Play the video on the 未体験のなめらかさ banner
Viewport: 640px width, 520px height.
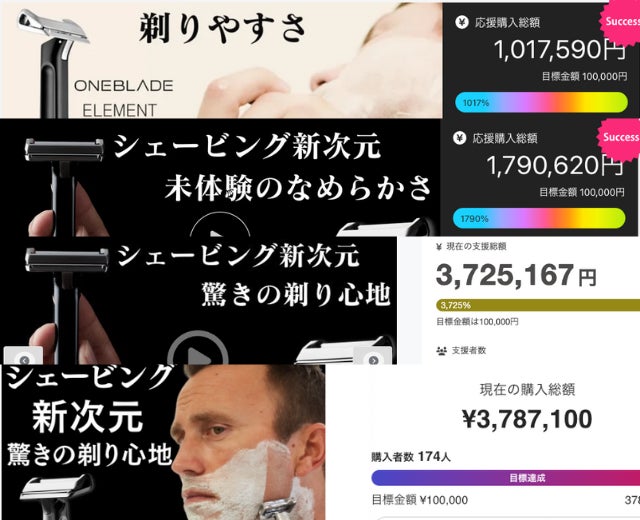pyautogui.click(x=220, y=225)
